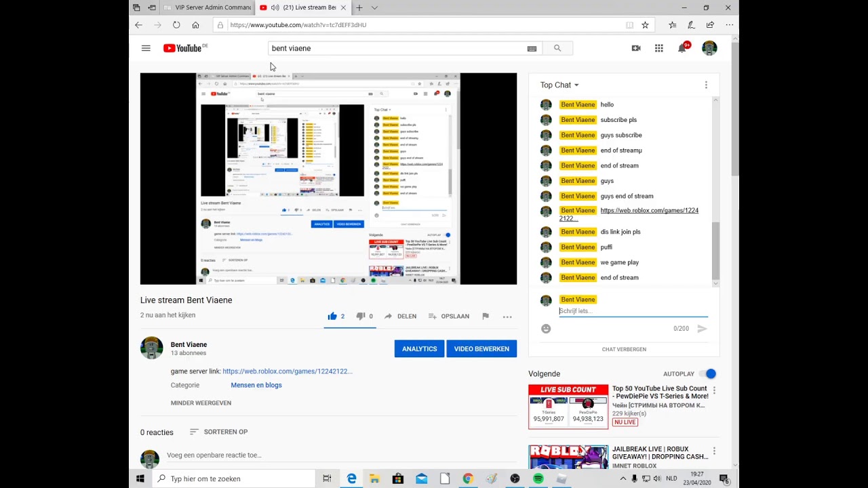Add page to favorites with star
The height and width of the screenshot is (488, 868).
(x=645, y=25)
